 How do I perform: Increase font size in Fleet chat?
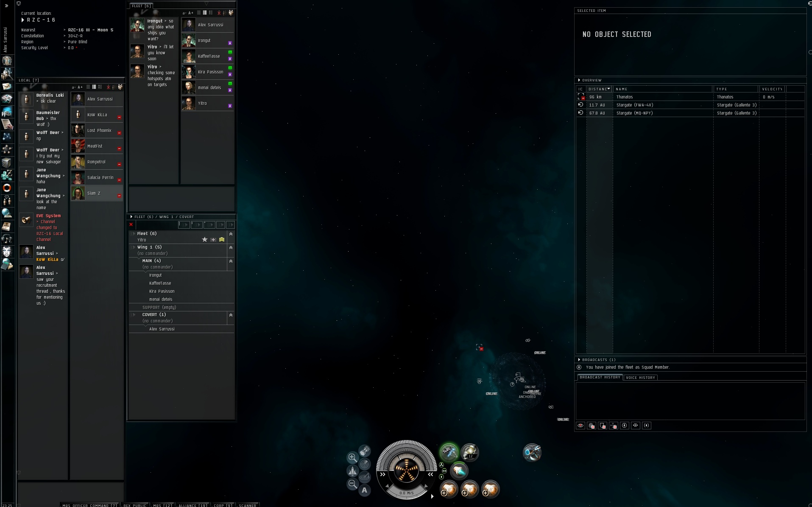pos(191,13)
